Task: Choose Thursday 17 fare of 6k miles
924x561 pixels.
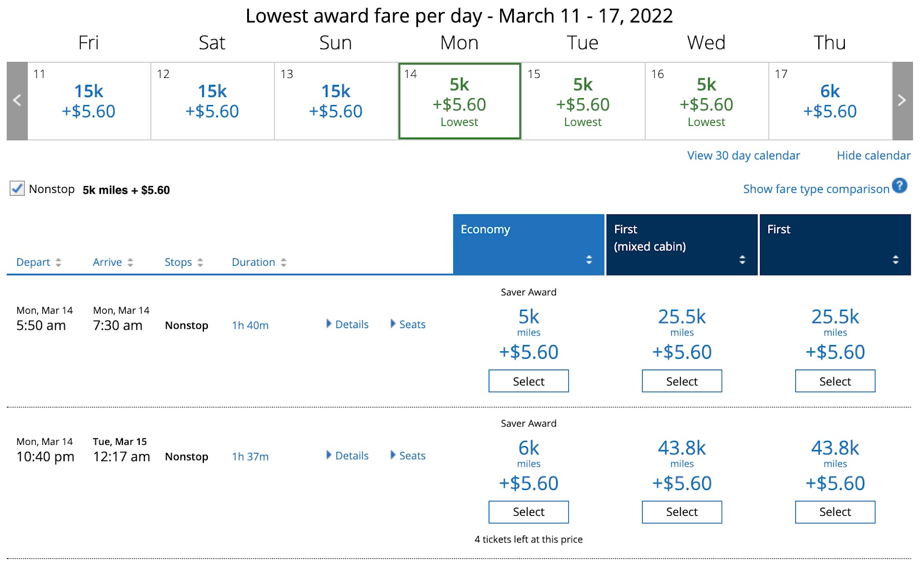Action: (830, 101)
